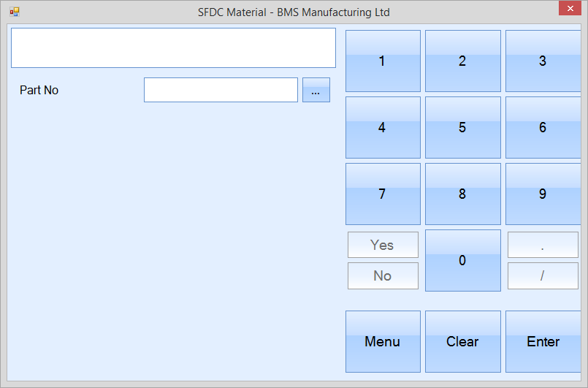588x388 pixels.
Task: Select digit 8 on the keypad
Action: 462,194
